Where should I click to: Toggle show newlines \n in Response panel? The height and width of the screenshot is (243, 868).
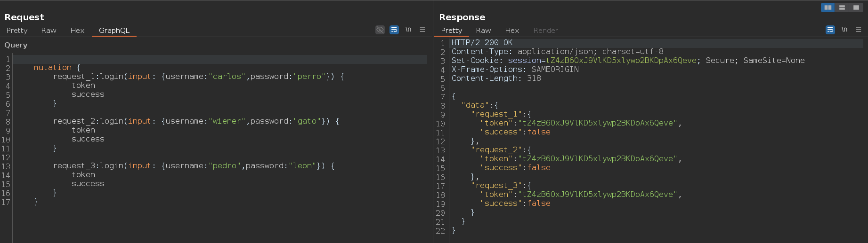[844, 30]
